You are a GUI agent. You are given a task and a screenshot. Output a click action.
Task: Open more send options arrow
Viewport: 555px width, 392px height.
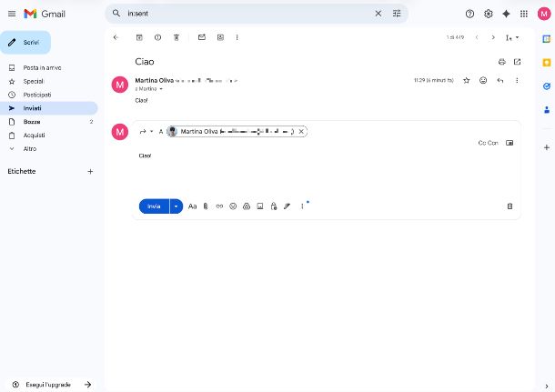(177, 206)
